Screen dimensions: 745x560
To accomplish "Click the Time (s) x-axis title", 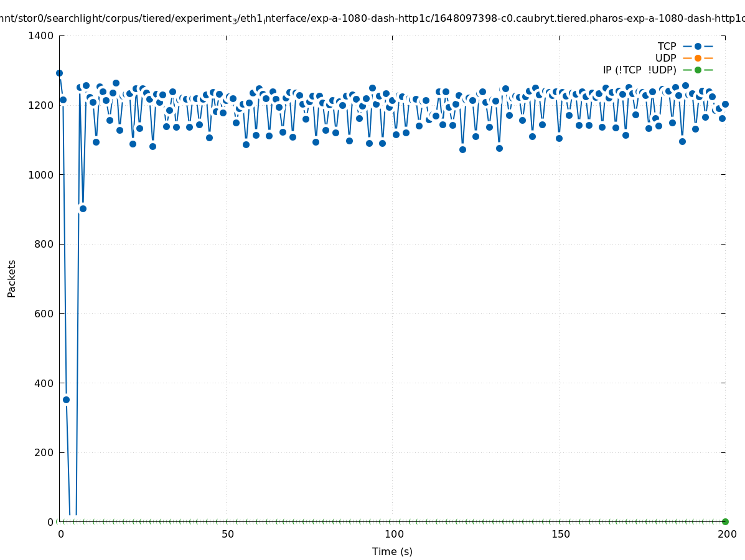I will click(392, 551).
